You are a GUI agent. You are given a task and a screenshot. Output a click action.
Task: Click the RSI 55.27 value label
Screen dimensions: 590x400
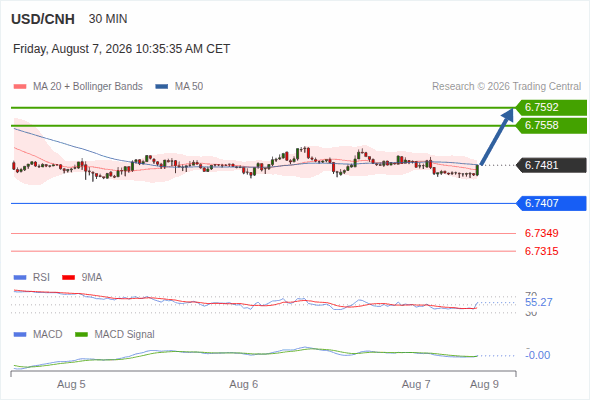tap(538, 302)
